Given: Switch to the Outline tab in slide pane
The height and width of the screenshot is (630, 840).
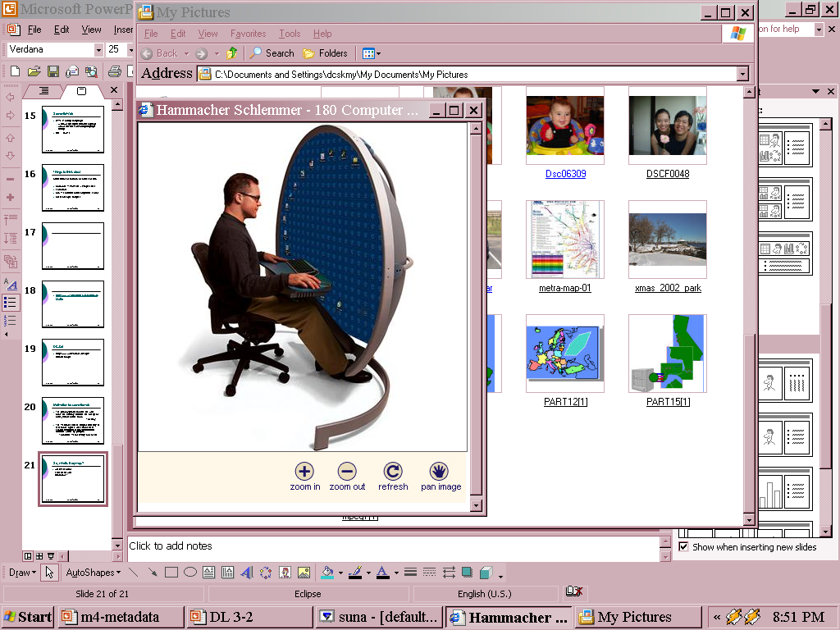Looking at the screenshot, I should pyautogui.click(x=44, y=91).
